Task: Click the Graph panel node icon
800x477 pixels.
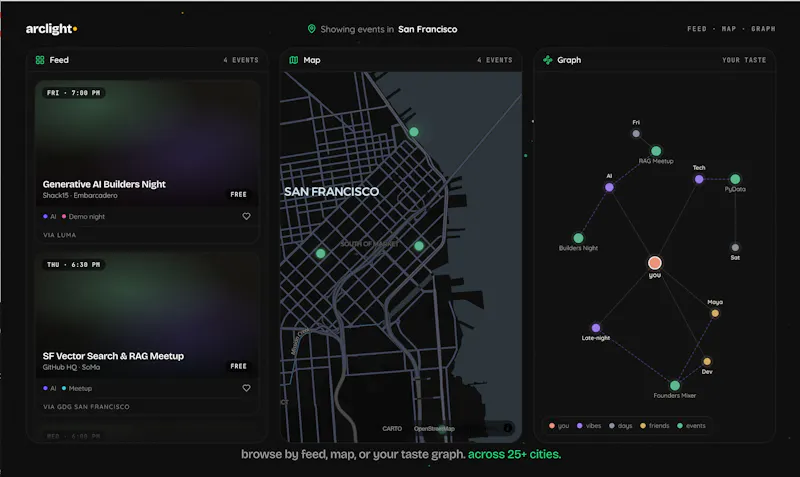Action: tap(547, 60)
